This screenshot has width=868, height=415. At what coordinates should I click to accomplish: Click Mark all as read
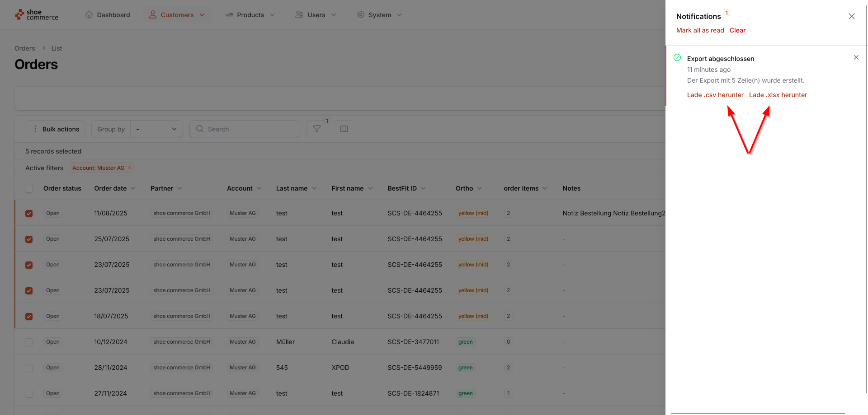(x=700, y=30)
